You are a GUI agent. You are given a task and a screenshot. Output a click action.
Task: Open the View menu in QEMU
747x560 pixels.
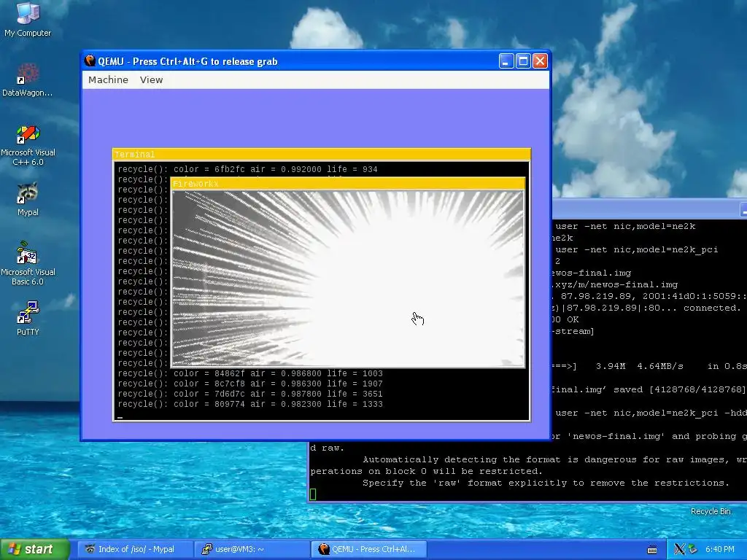[152, 79]
